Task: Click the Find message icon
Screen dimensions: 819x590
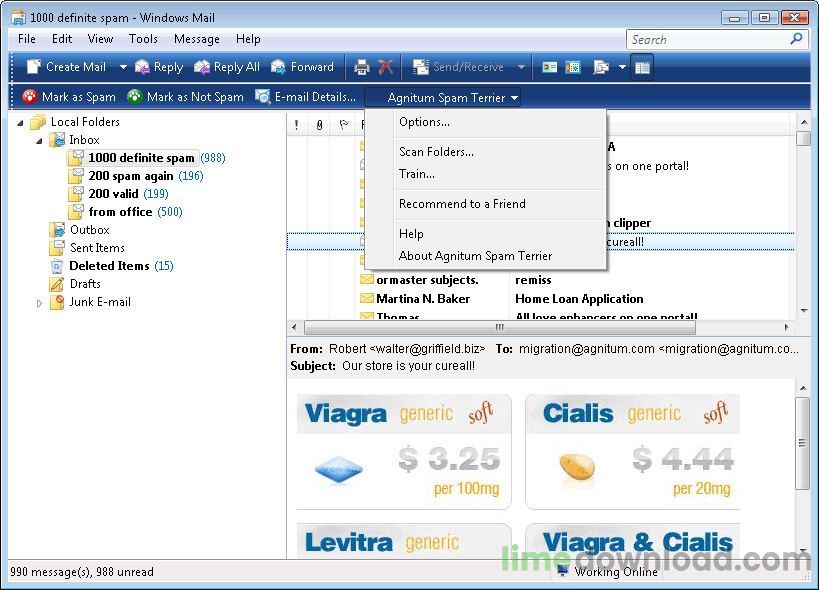Action: pos(601,67)
